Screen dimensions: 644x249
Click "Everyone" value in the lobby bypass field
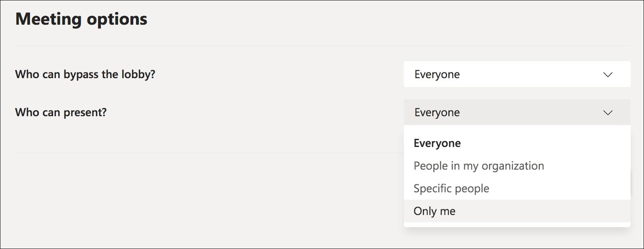pos(437,74)
